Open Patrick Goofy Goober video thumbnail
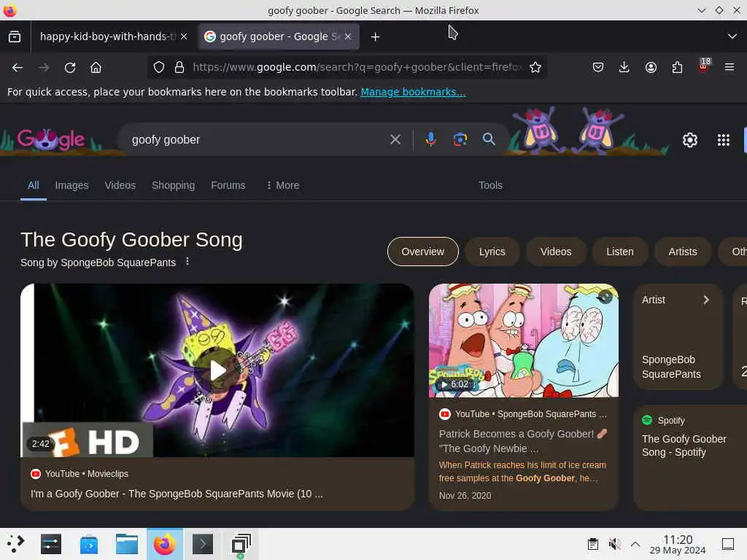Image resolution: width=747 pixels, height=560 pixels. point(524,341)
